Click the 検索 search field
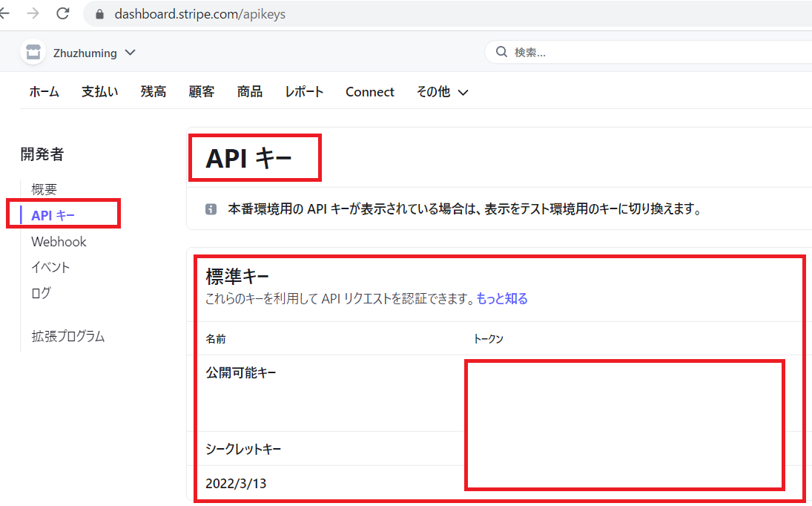This screenshot has width=812, height=506. pos(653,53)
